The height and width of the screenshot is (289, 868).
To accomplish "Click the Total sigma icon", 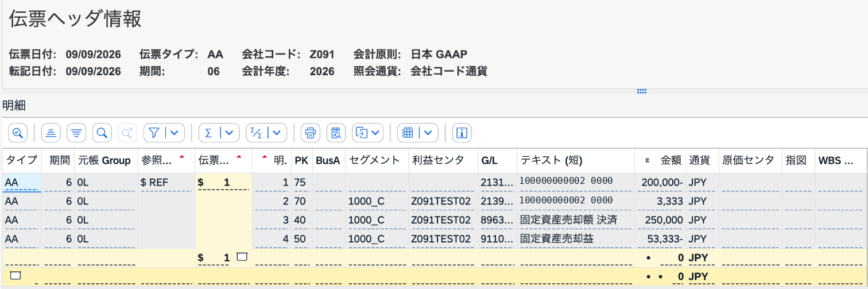I will click(x=209, y=133).
